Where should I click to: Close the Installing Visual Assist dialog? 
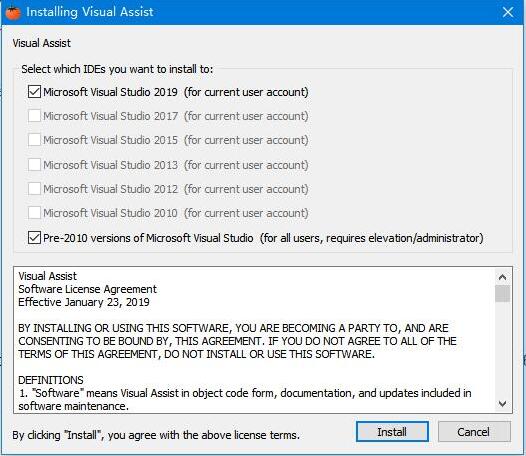point(508,12)
